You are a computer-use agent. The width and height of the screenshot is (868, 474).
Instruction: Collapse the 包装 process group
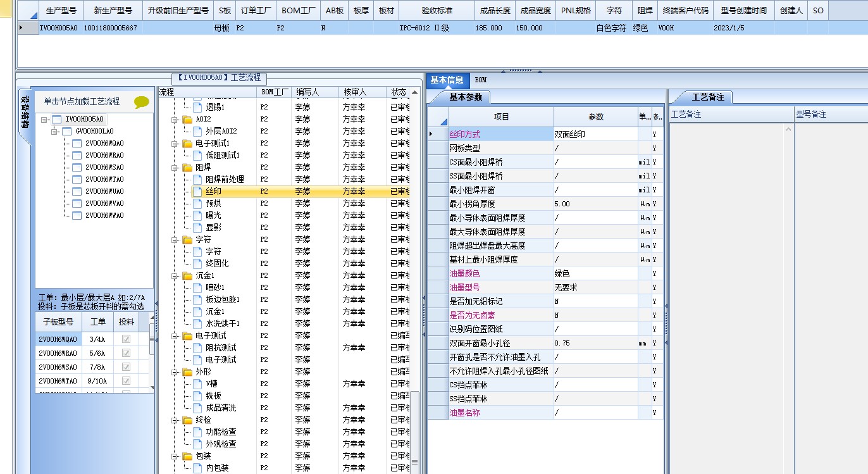coord(175,456)
